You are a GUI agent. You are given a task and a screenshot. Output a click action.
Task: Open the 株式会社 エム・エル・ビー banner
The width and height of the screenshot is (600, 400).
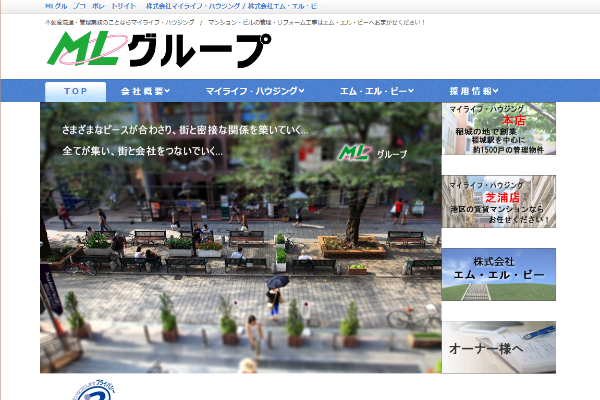[499, 274]
